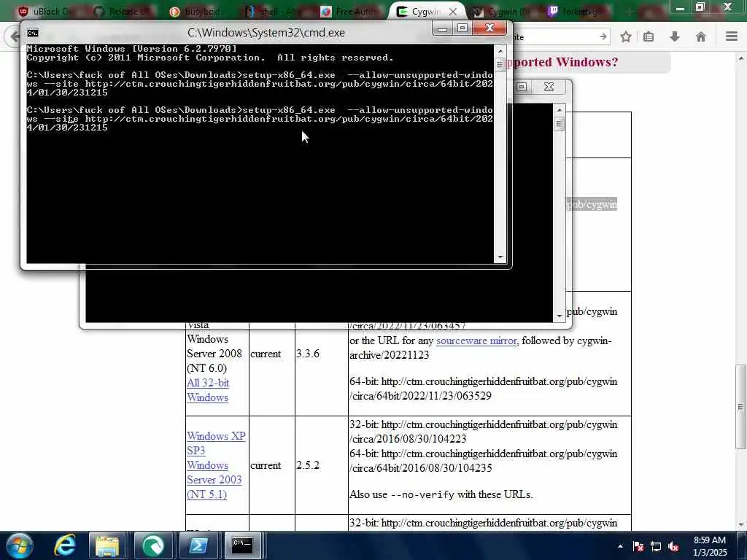
Task: Go to the browser home page icon
Action: coord(701,36)
